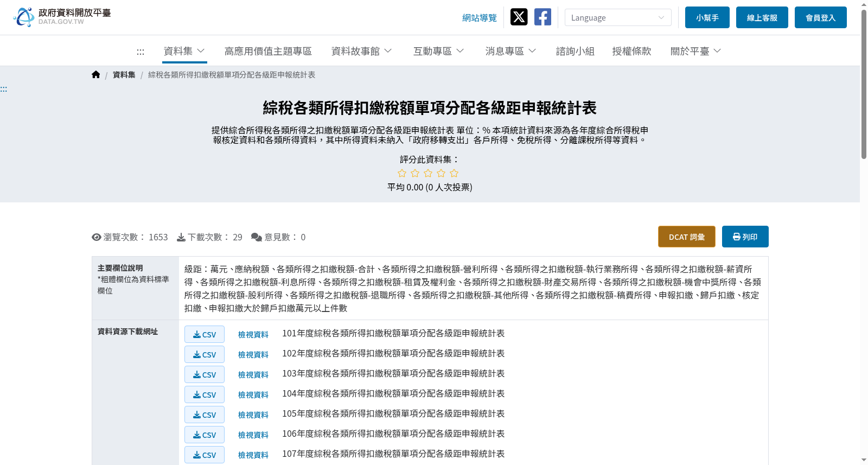This screenshot has height=465, width=868.
Task: Expand the 互動專區 menu
Action: [x=439, y=51]
